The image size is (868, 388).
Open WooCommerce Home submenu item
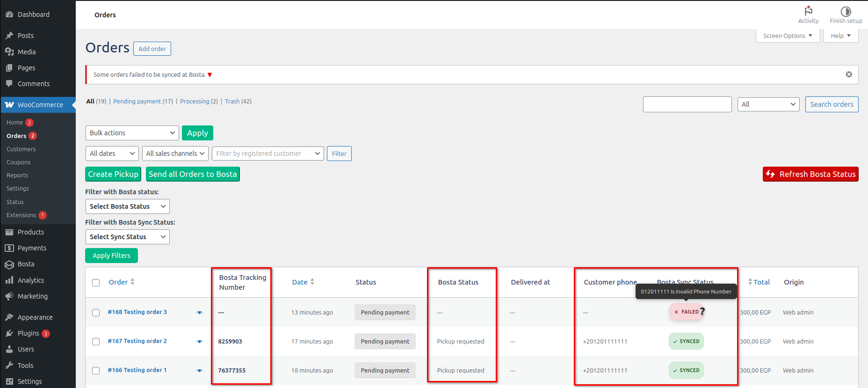click(x=14, y=123)
